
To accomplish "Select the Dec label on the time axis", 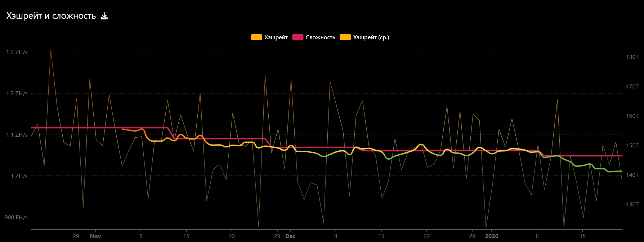I will 290,236.
